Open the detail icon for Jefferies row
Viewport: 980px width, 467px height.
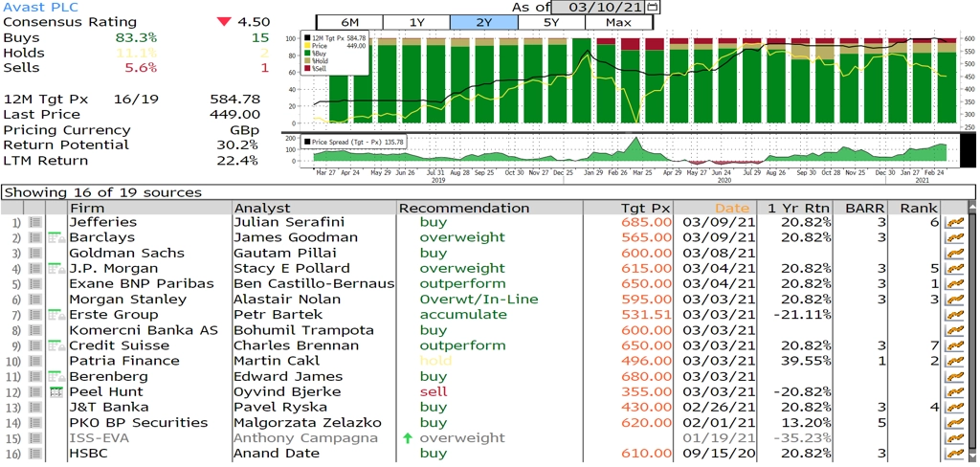[x=35, y=222]
